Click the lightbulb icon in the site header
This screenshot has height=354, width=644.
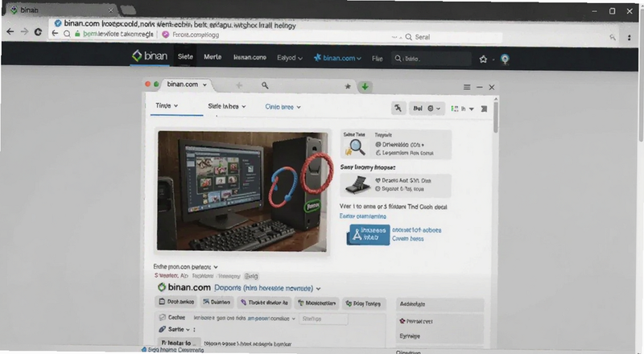[x=505, y=60]
